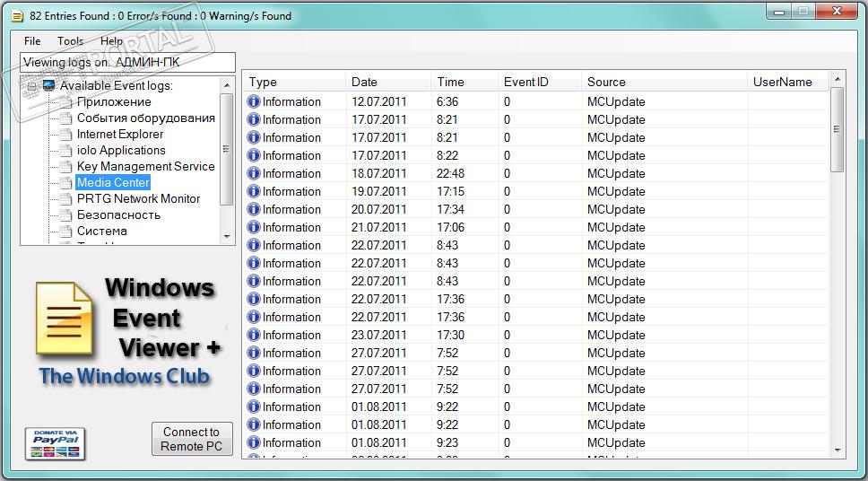Sort by the Time column header
Screen dimensions: 868x481
(x=464, y=82)
